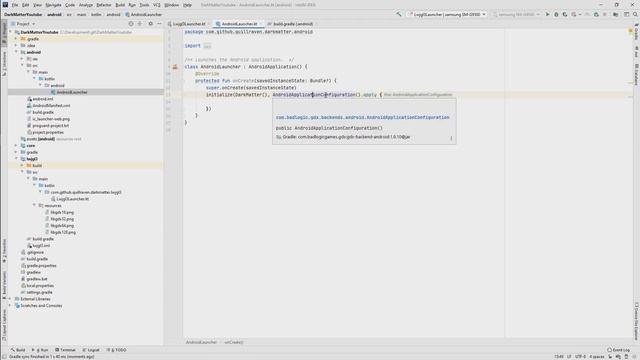Click the Collapse All icon in Project panel
Viewport: 640px width, 360px height.
pyautogui.click(x=140, y=24)
